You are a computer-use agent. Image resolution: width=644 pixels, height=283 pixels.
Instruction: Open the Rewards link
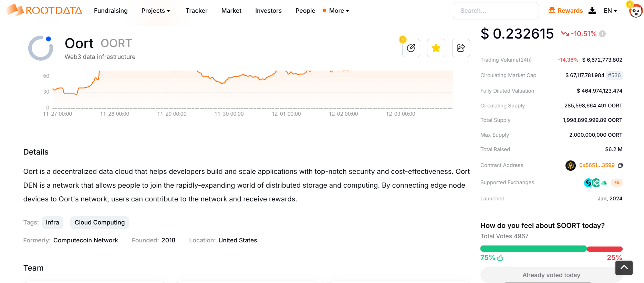coord(566,11)
